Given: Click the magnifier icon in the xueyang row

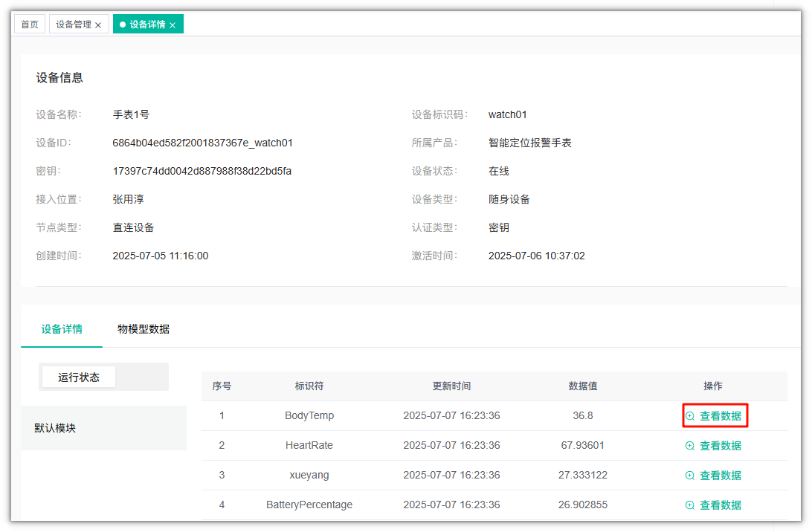Looking at the screenshot, I should point(690,476).
